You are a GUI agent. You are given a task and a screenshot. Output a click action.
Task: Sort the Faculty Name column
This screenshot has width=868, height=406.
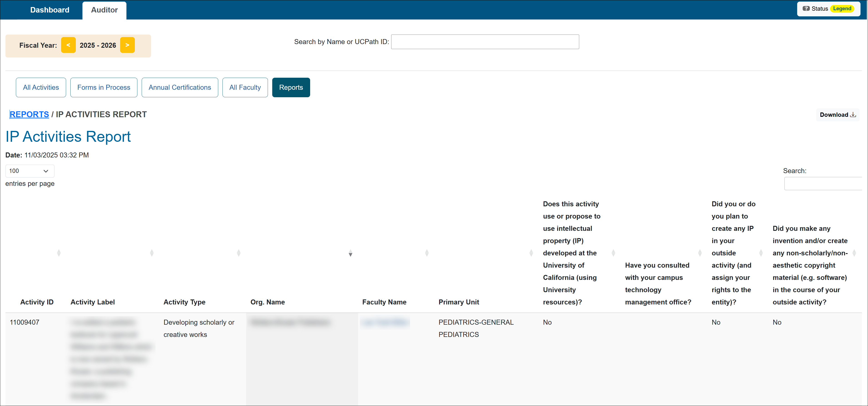[427, 253]
